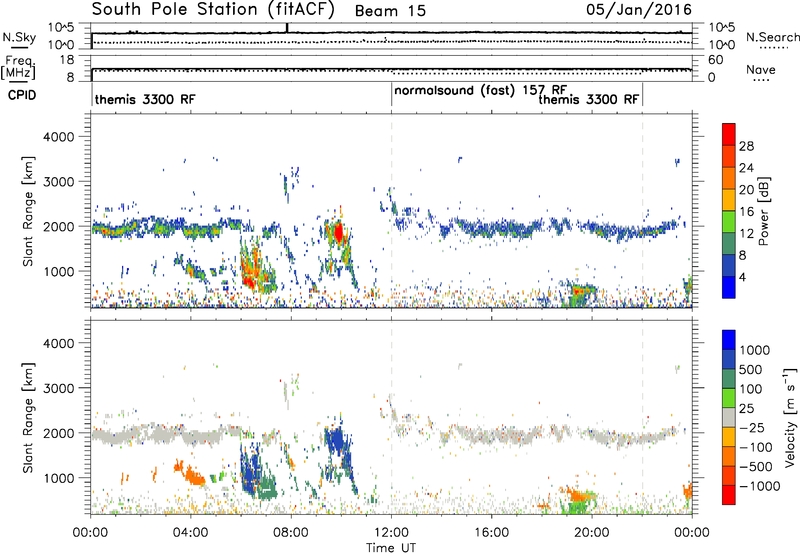800x554 pixels.
Task: Click the "08:00" time tick label
Action: (x=291, y=533)
